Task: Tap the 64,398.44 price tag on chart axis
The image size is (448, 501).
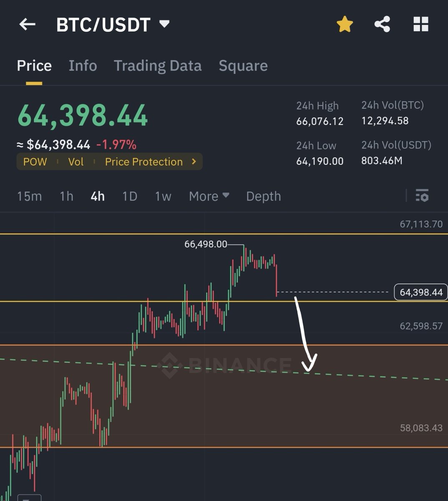Action: (421, 292)
